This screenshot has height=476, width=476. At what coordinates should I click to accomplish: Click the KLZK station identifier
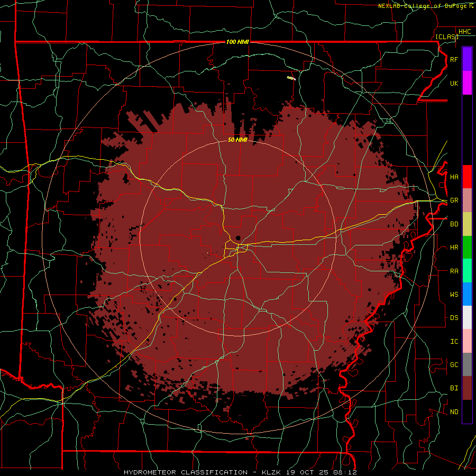(272, 472)
